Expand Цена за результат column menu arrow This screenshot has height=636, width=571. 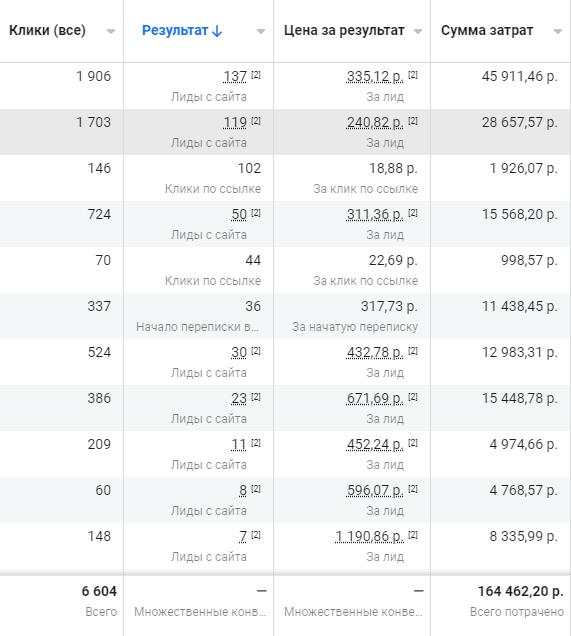click(x=418, y=31)
